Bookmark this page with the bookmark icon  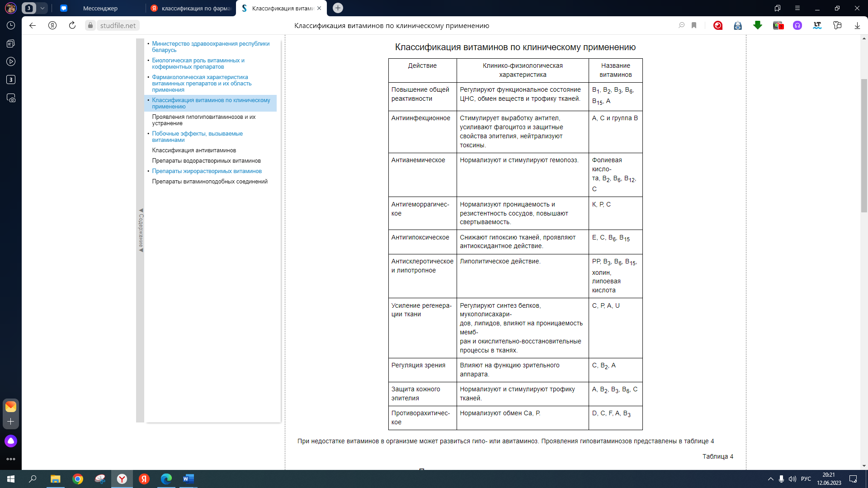[694, 26]
